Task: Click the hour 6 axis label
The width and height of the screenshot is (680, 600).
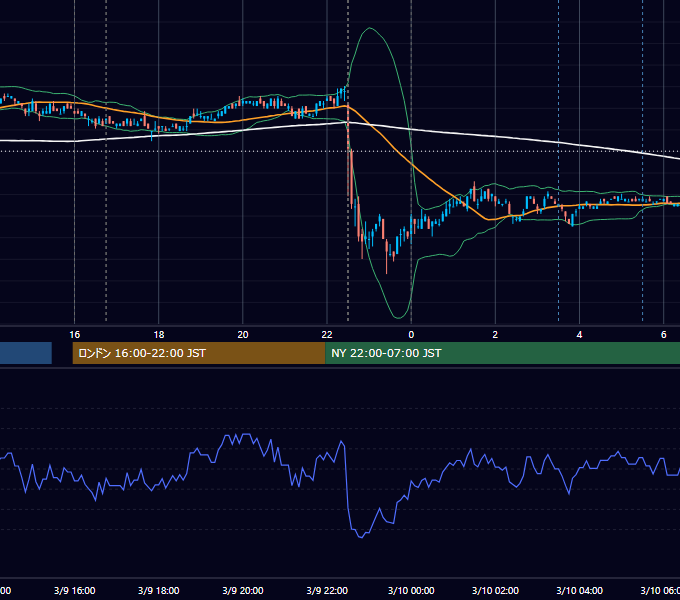Action: (x=664, y=334)
